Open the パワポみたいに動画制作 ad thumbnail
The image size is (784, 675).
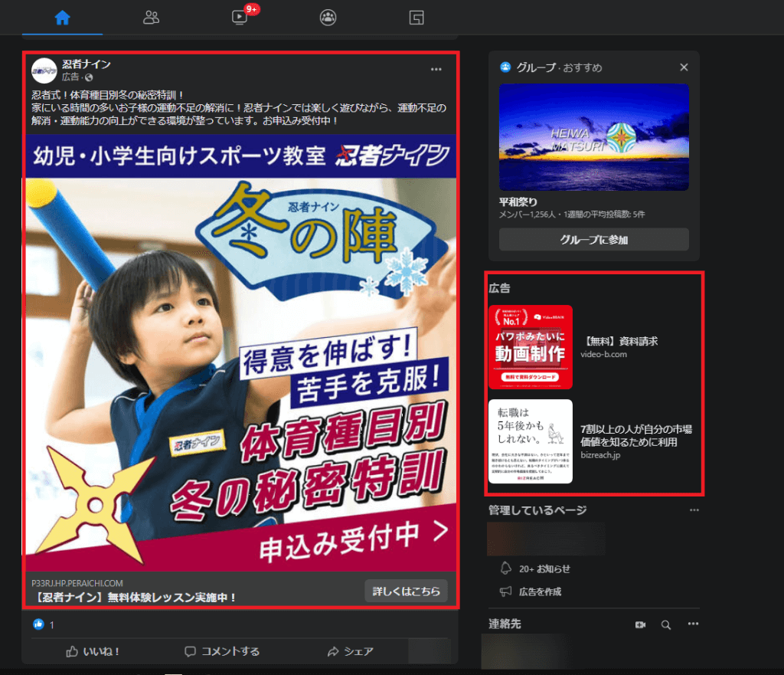531,347
